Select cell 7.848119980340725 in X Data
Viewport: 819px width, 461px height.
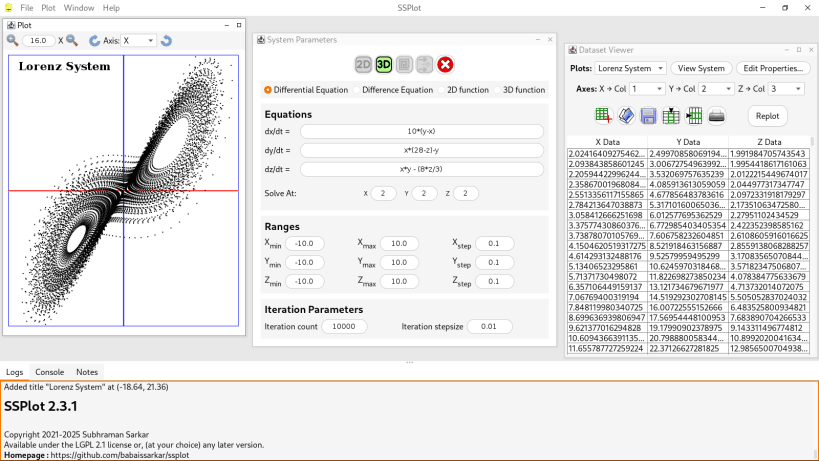coord(607,308)
